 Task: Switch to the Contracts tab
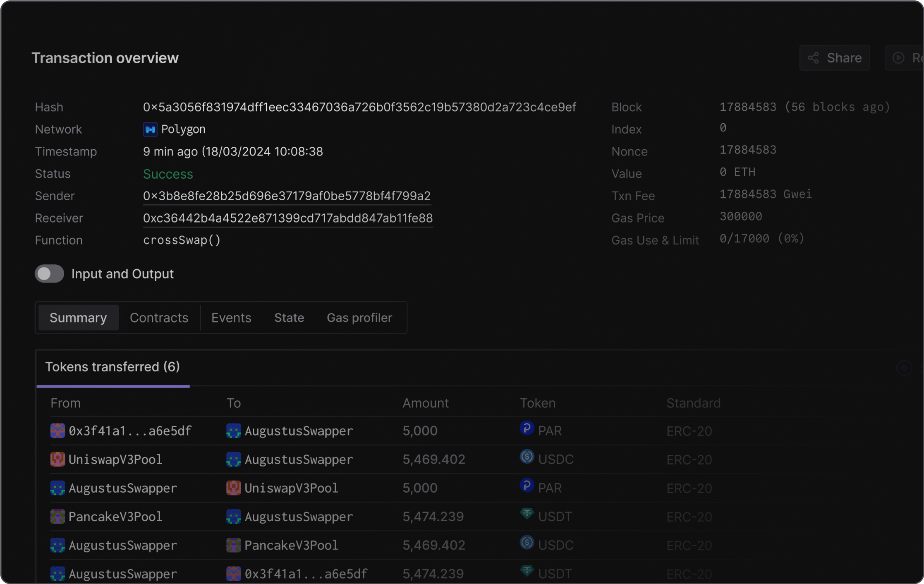tap(159, 318)
